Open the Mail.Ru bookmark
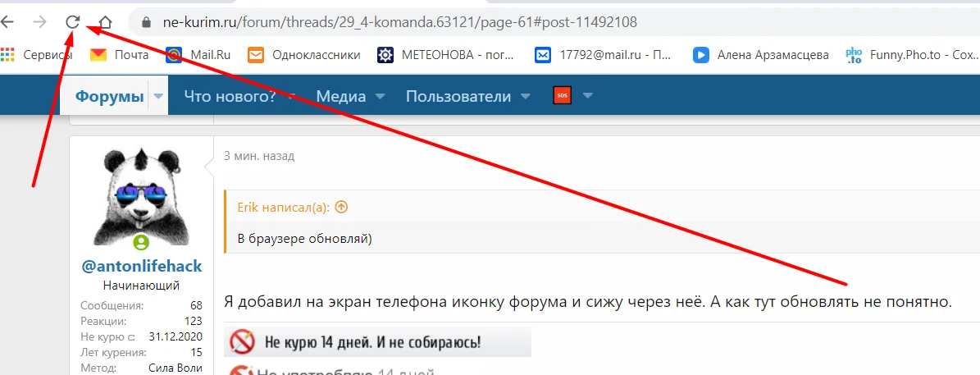 198,55
